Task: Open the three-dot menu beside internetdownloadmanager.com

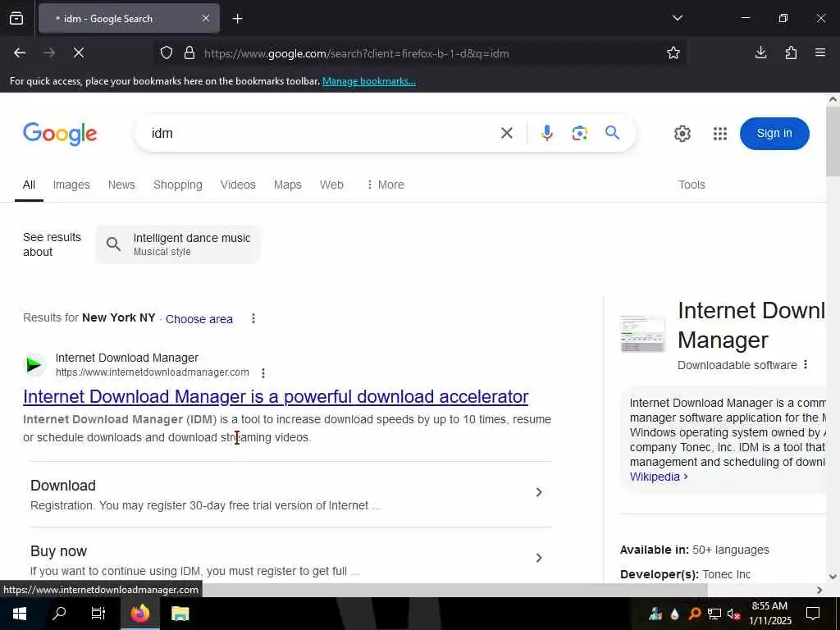Action: pyautogui.click(x=263, y=373)
